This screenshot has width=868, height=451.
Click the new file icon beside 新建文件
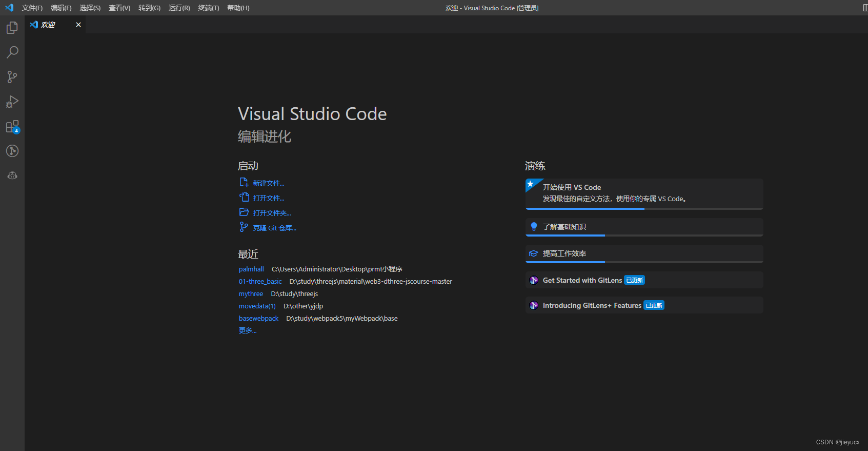tap(244, 183)
